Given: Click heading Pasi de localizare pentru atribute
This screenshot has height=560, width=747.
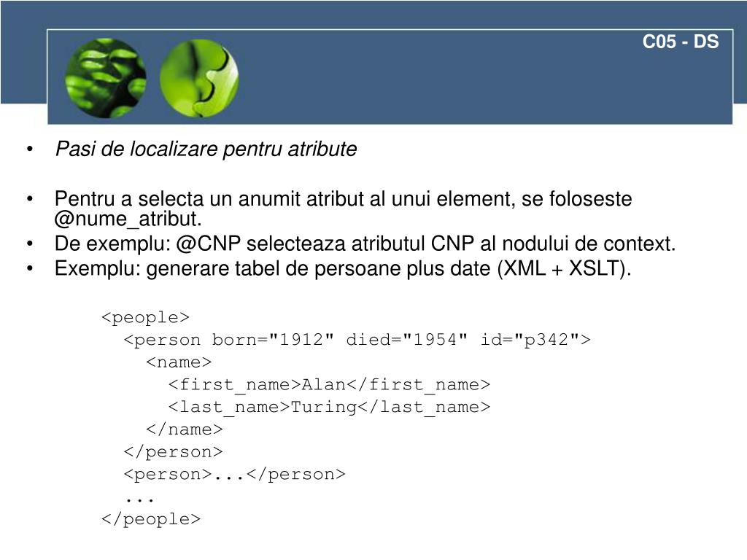Looking at the screenshot, I should [206, 149].
